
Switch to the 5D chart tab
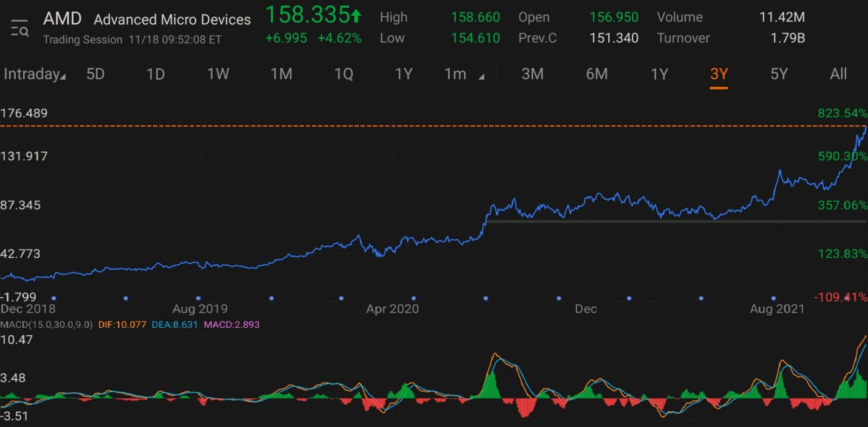pos(95,74)
